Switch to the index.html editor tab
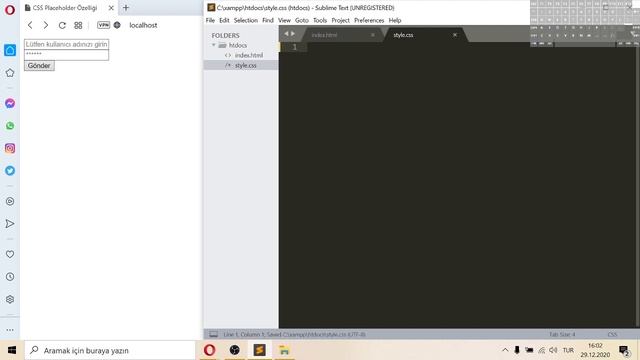This screenshot has height=360, width=640. [324, 35]
